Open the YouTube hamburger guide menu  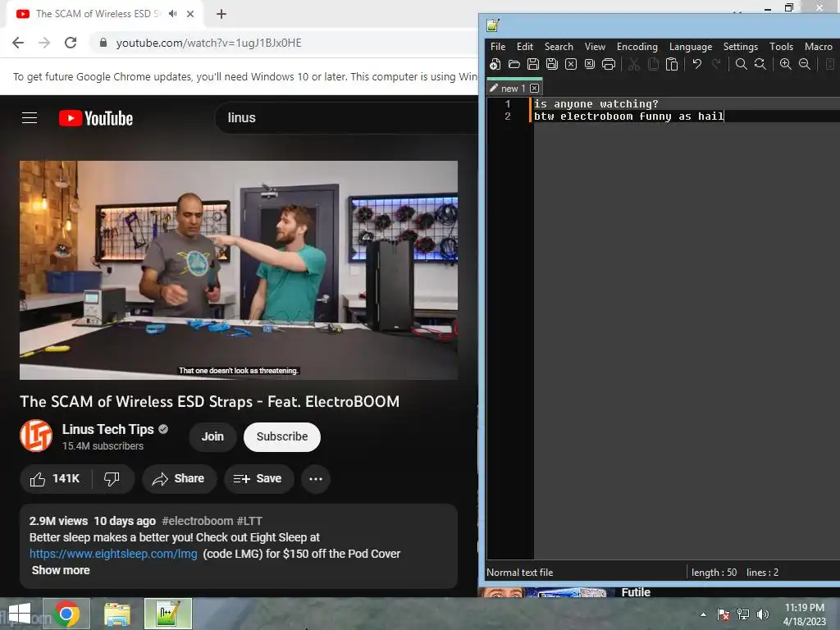coord(30,118)
